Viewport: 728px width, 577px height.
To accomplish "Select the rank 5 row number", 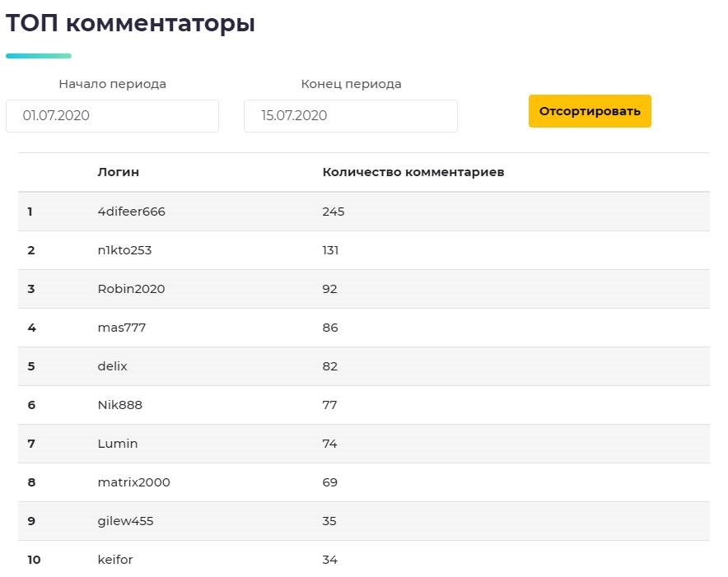I will click(x=31, y=366).
